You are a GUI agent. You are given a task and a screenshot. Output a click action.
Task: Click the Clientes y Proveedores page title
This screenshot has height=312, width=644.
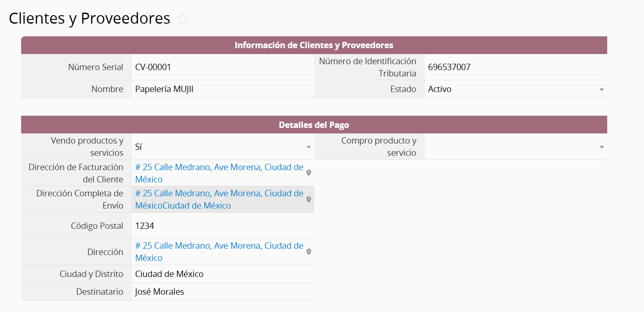(90, 19)
